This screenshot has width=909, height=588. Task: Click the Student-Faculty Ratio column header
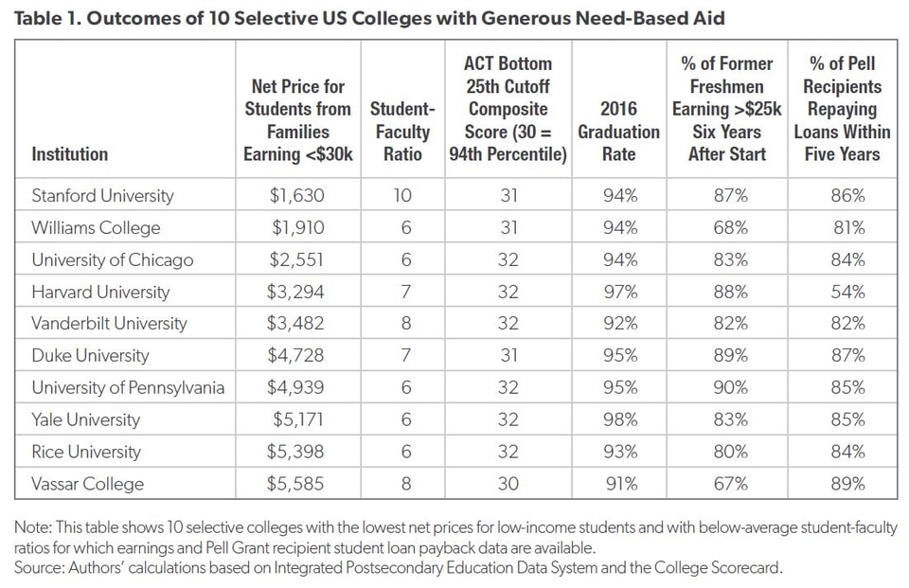pyautogui.click(x=402, y=132)
